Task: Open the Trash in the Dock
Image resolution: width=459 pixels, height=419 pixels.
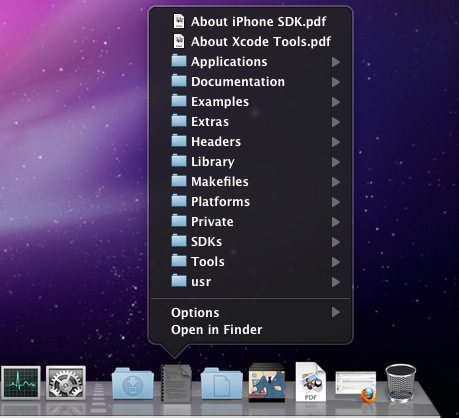Action: (x=401, y=383)
